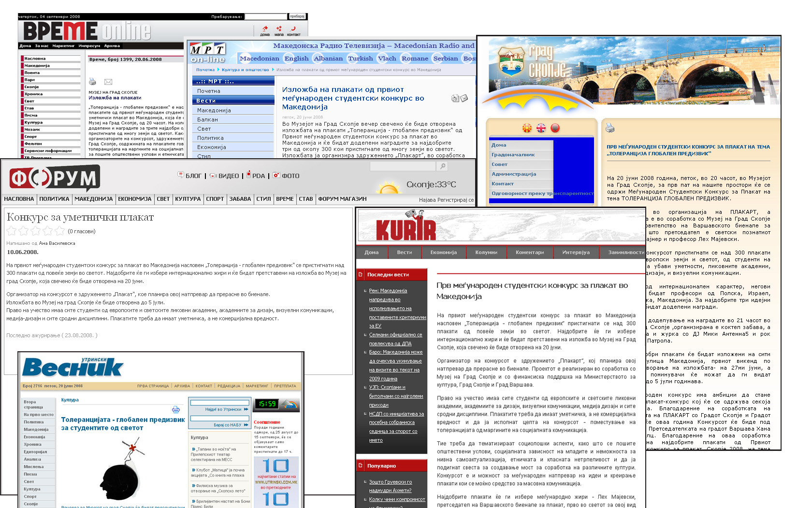Rate article with the fifth star on Форум
This screenshot has height=508, width=812.
coord(59,231)
